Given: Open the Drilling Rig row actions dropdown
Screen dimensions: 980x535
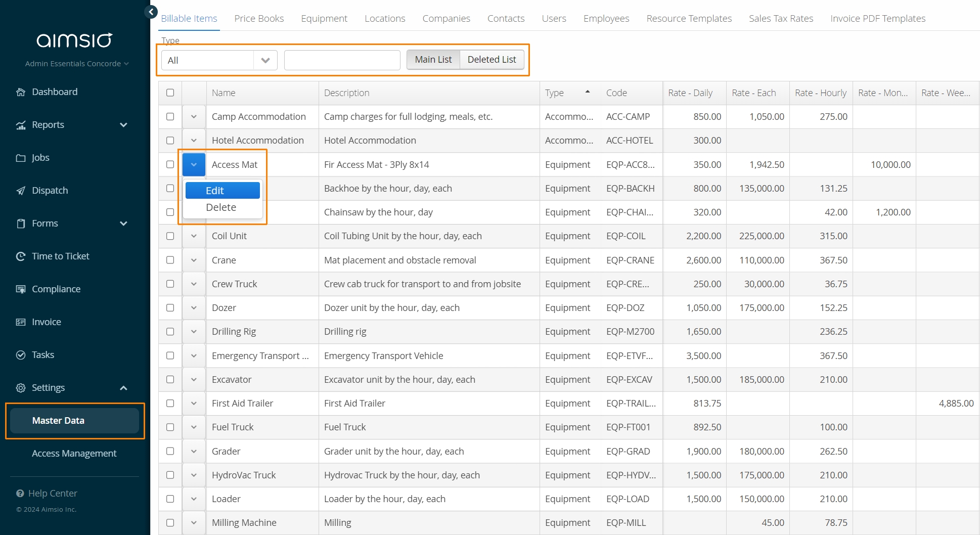Looking at the screenshot, I should click(x=194, y=332).
